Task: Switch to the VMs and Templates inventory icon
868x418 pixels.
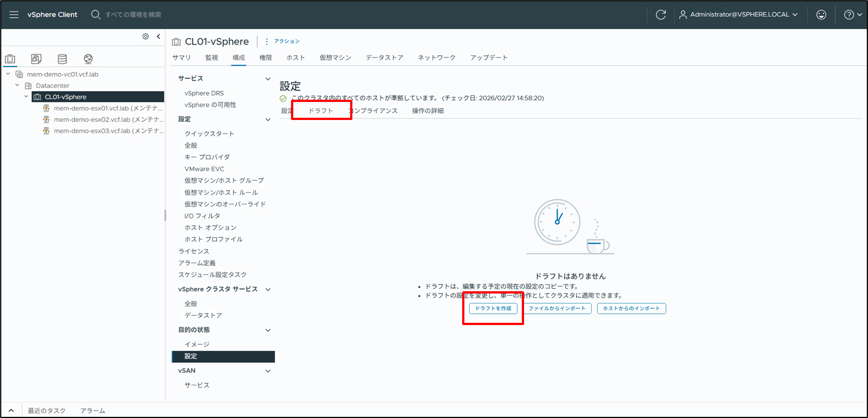Action: [35, 58]
